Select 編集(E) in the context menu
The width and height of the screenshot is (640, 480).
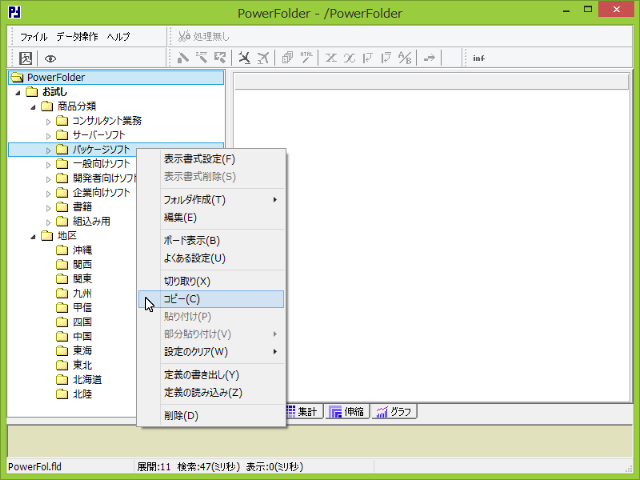(x=211, y=218)
